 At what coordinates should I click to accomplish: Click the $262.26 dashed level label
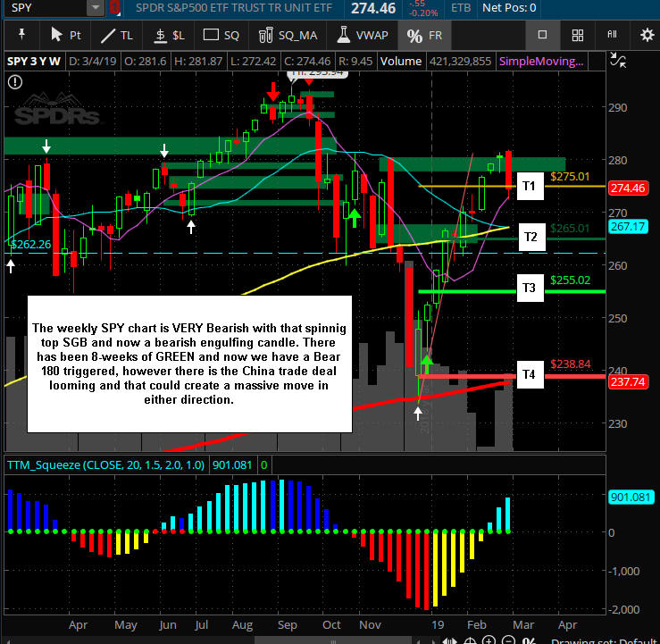tap(30, 245)
